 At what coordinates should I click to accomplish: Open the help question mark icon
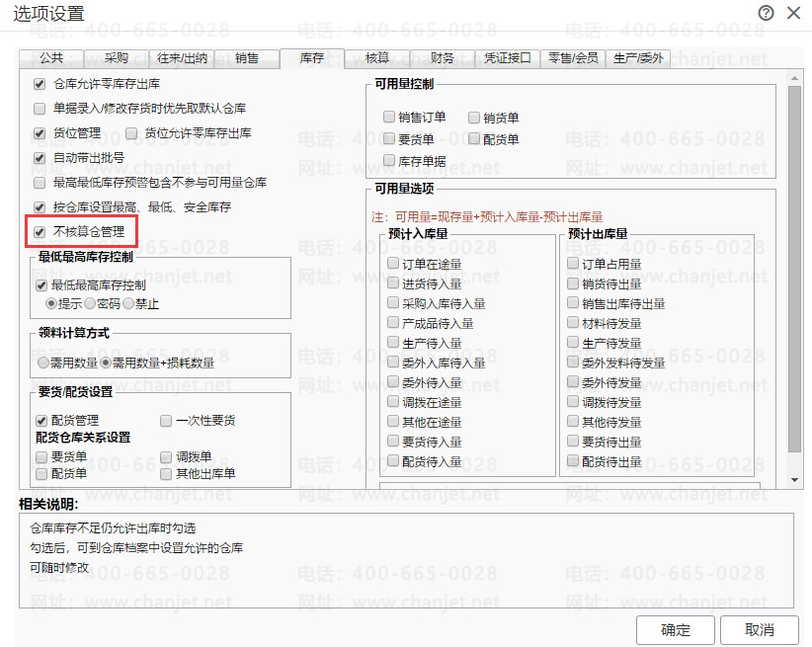(766, 13)
